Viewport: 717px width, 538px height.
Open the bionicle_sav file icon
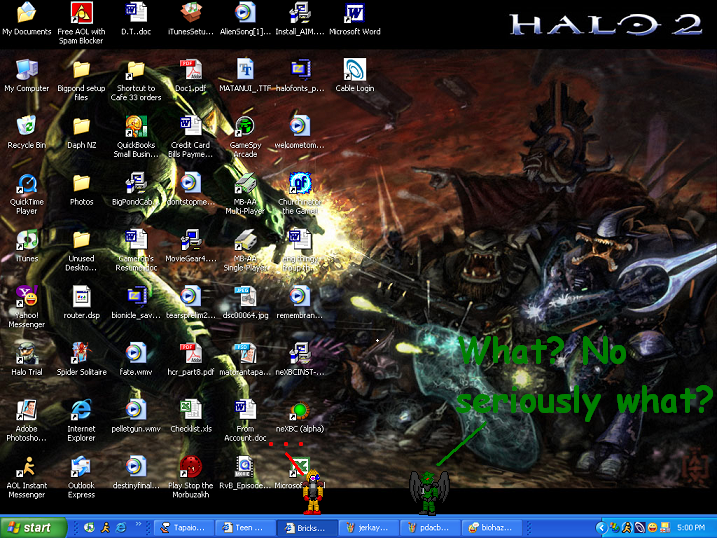[136, 296]
